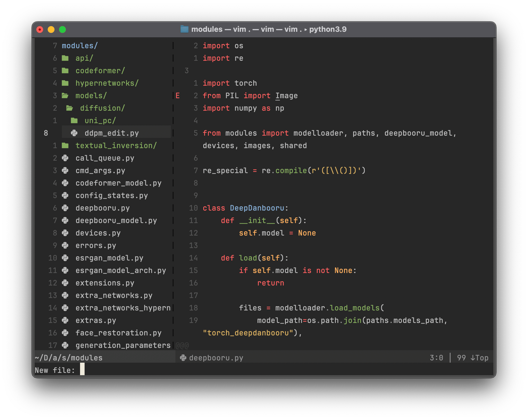Click the Python icon beside esrgan_model.py
This screenshot has height=420, width=528.
tap(65, 258)
